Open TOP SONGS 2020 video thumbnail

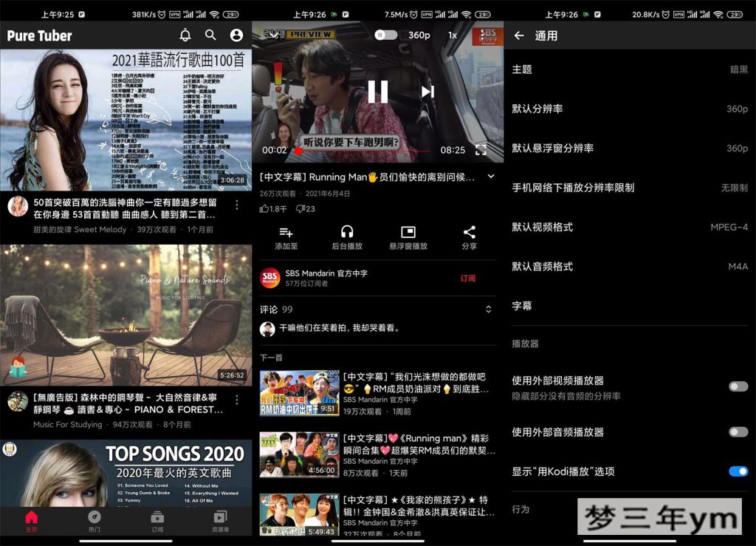[x=126, y=473]
